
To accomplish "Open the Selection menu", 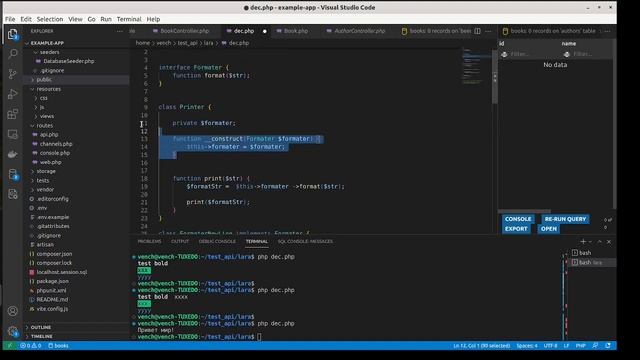I will pos(50,19).
